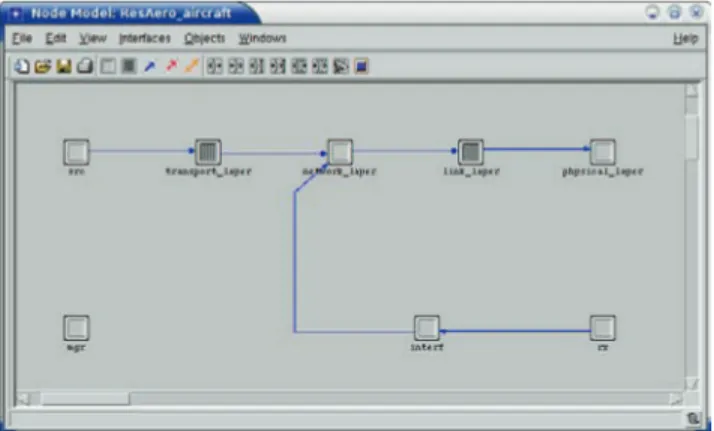Open the Help menu
The height and width of the screenshot is (431, 714).
coord(686,38)
